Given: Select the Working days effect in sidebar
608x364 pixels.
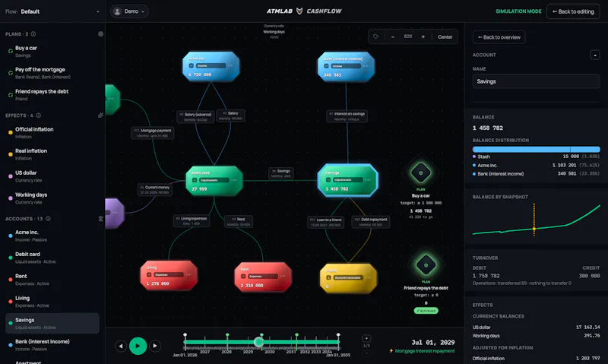Looking at the screenshot, I should point(52,198).
